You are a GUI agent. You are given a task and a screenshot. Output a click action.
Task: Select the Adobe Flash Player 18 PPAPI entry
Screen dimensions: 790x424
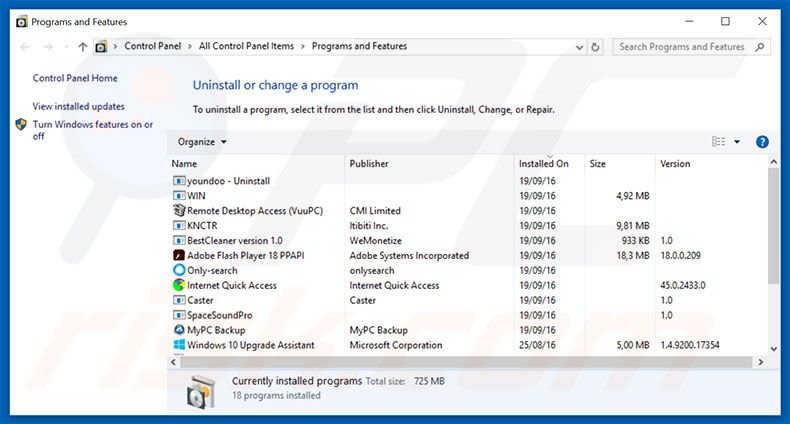(246, 255)
